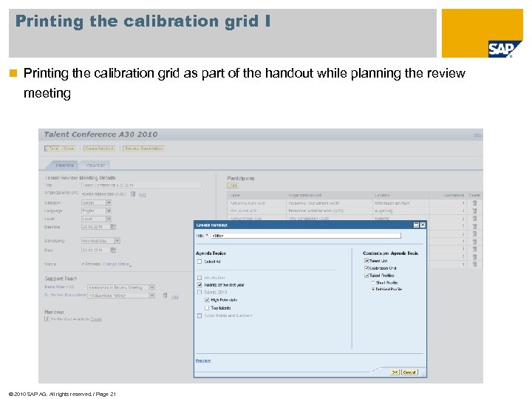Click the Date field below Scheduling
The height and width of the screenshot is (399, 532).
[x=95, y=250]
